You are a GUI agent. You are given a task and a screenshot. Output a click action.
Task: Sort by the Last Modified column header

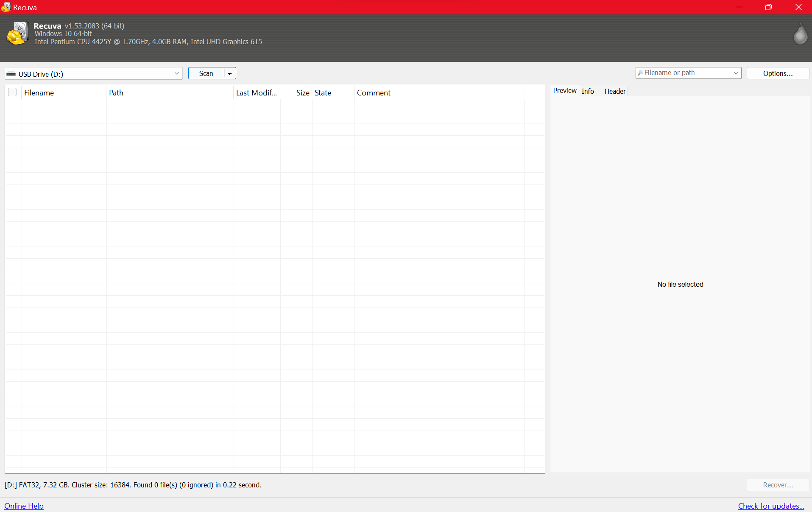coord(257,92)
